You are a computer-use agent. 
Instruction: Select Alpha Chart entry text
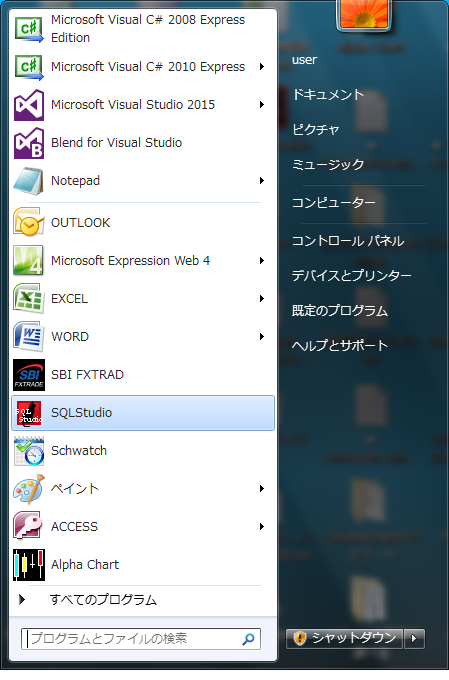pyautogui.click(x=85, y=565)
